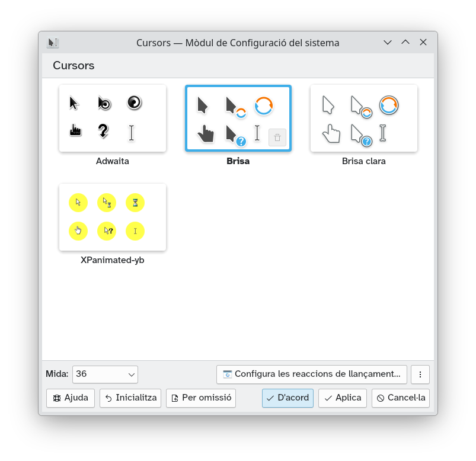Click the Brisa clara pointing hand cursor
Image resolution: width=476 pixels, height=461 pixels.
(x=331, y=133)
